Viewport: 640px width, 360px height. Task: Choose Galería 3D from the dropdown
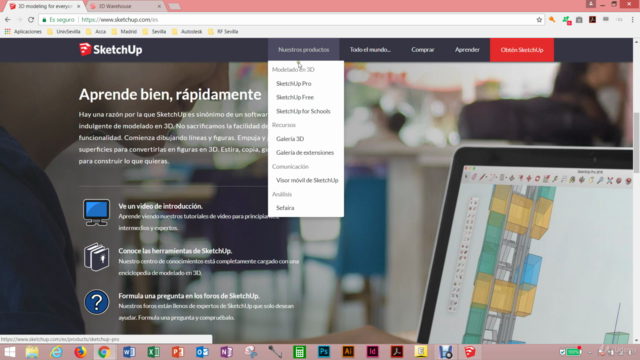click(290, 139)
